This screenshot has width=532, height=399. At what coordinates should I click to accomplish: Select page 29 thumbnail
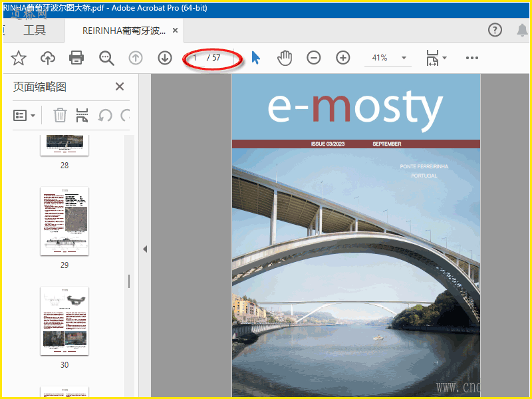pyautogui.click(x=65, y=221)
